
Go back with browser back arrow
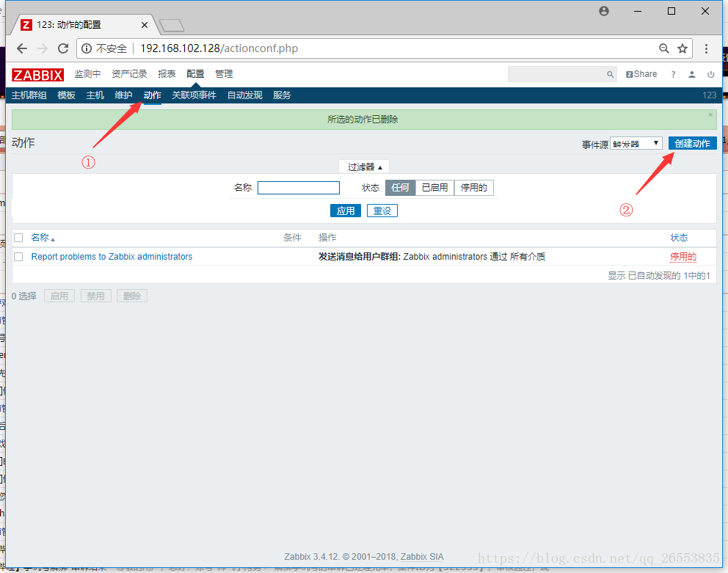tap(22, 48)
